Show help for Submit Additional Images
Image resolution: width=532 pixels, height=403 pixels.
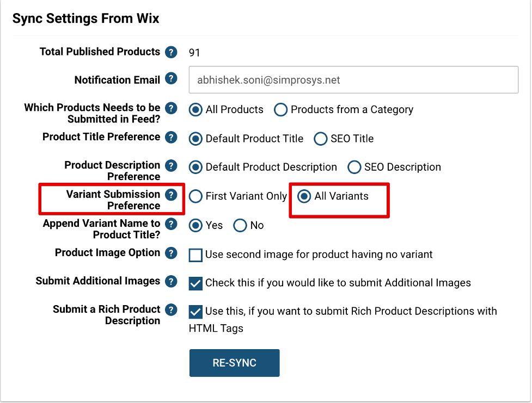(x=171, y=281)
